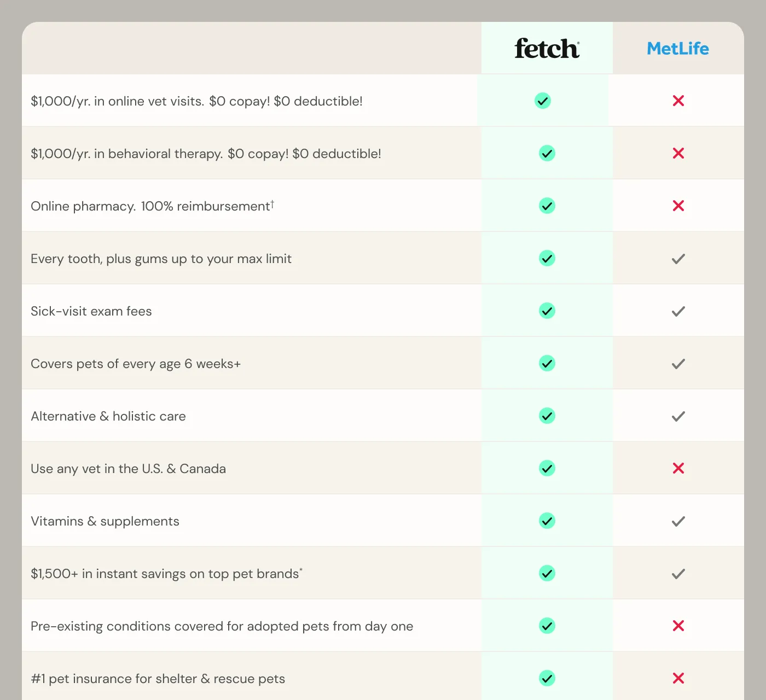766x700 pixels.
Task: Click fetch's green checkmark for online vet visits
Action: (x=543, y=101)
